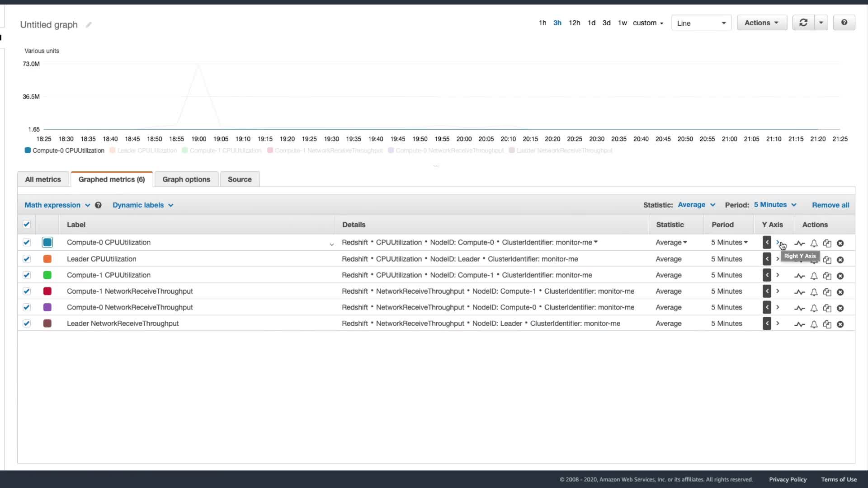
Task: Remove the Leader NetworkReceiveThroughput metric row
Action: tap(840, 324)
